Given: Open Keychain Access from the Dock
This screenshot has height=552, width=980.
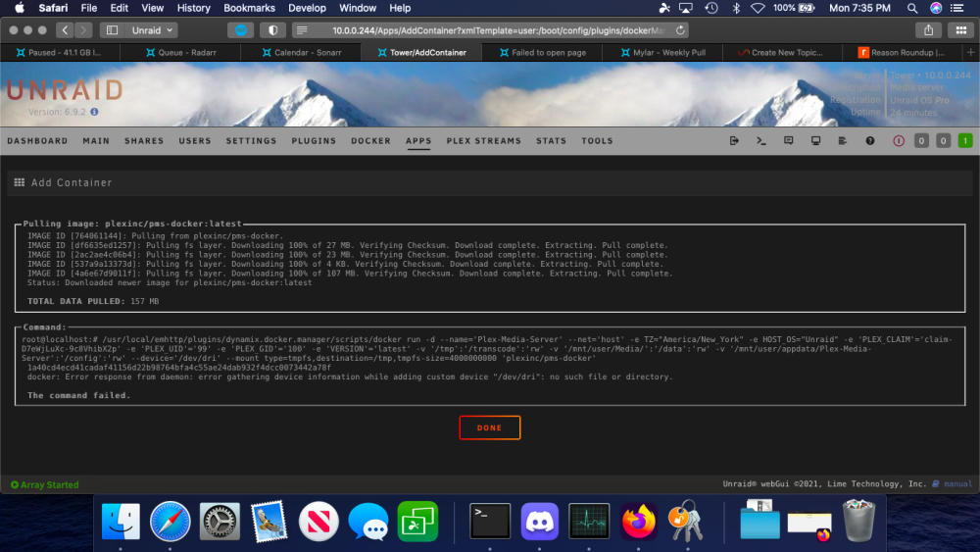Looking at the screenshot, I should [x=686, y=521].
